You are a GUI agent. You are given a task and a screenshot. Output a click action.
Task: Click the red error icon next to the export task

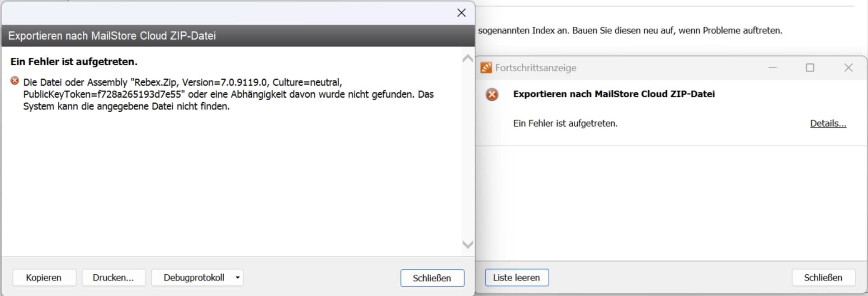pos(492,94)
